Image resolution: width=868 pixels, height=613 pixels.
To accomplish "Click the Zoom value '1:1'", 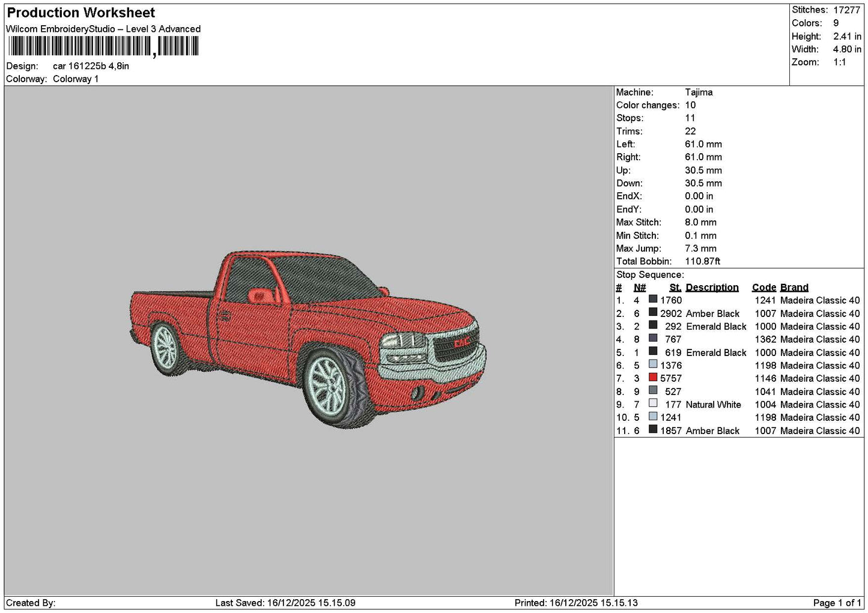I will pos(840,62).
